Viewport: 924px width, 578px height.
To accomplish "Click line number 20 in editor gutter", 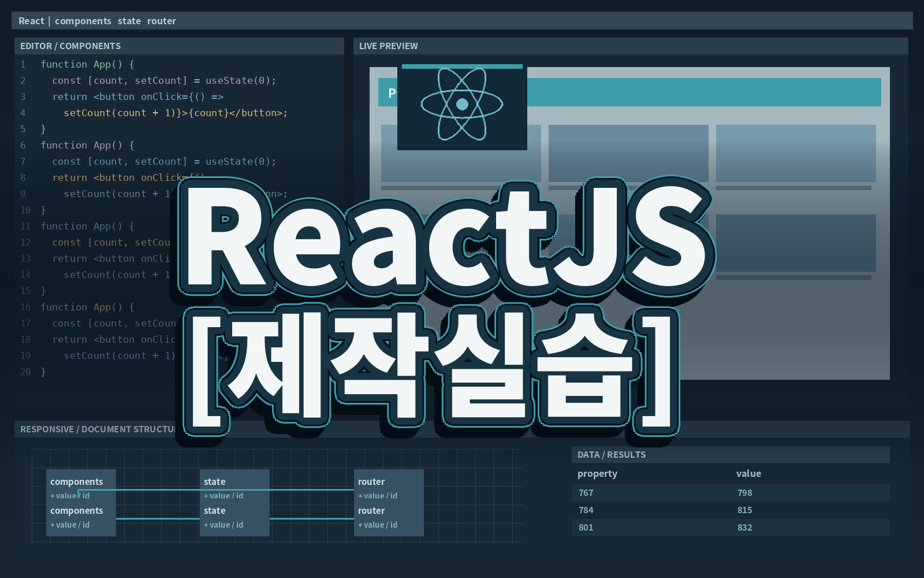I will [x=26, y=372].
